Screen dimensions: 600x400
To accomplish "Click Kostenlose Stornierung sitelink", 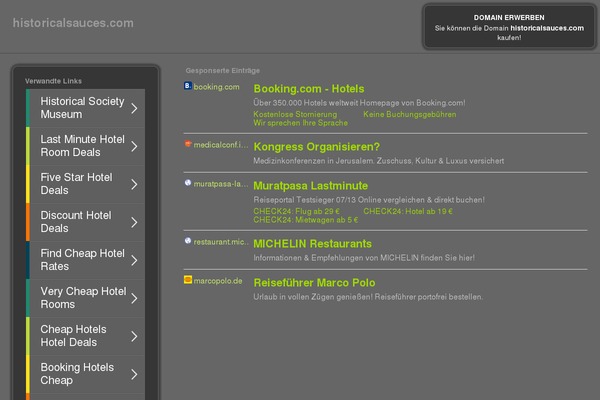I will 295,114.
